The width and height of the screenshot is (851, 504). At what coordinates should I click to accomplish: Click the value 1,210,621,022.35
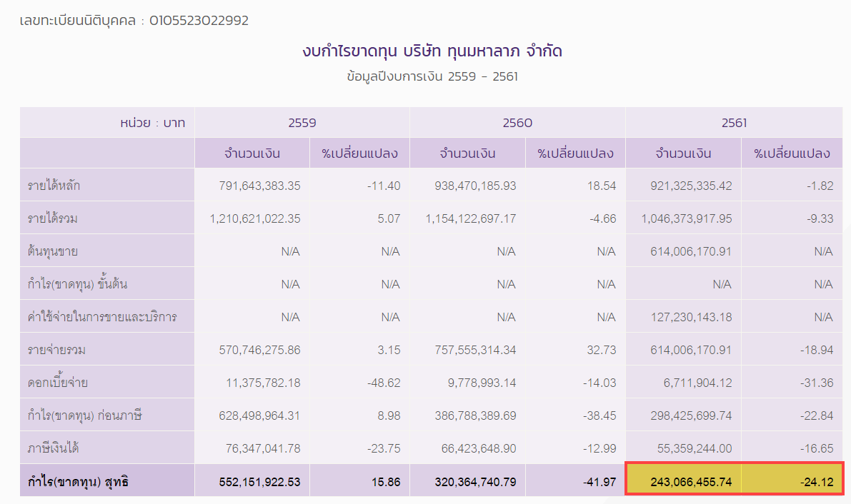point(255,218)
